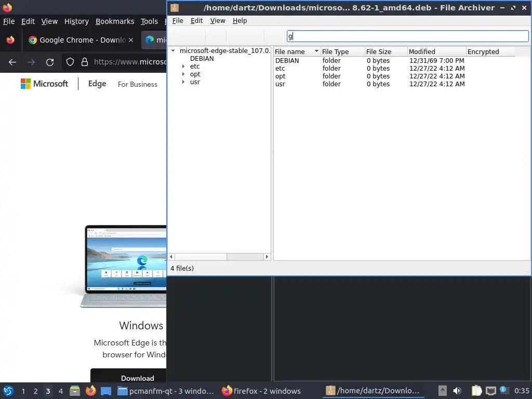This screenshot has height=399, width=532.
Task: Click the Firefox View pinned icon
Action: tap(10, 40)
